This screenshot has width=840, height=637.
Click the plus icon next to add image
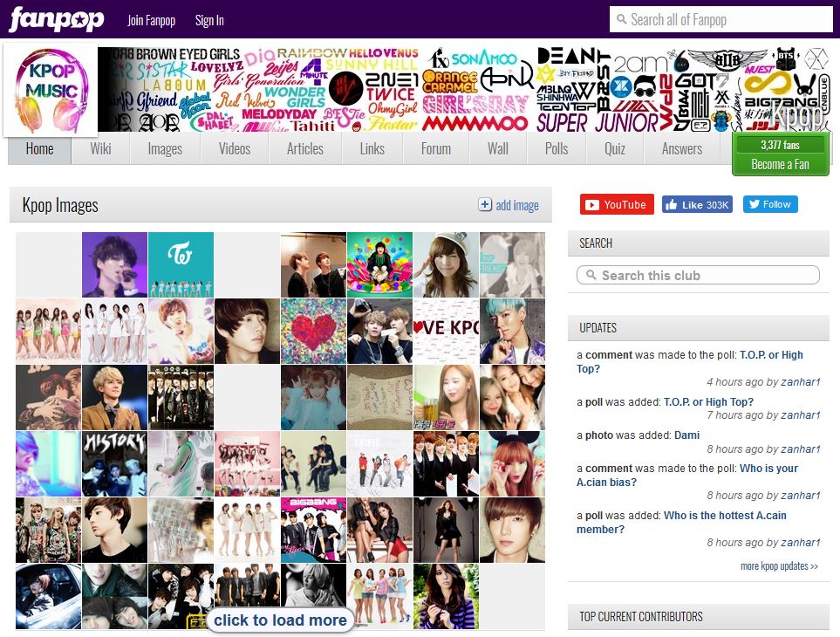pos(485,205)
